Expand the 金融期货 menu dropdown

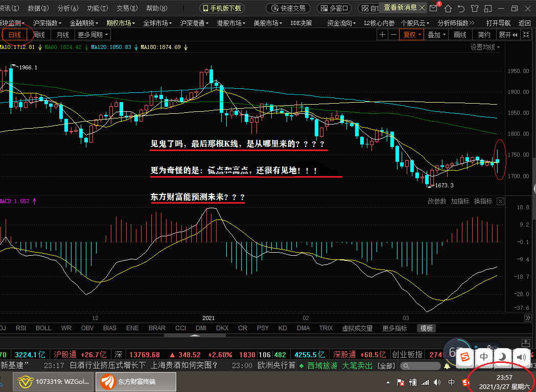pyautogui.click(x=84, y=23)
